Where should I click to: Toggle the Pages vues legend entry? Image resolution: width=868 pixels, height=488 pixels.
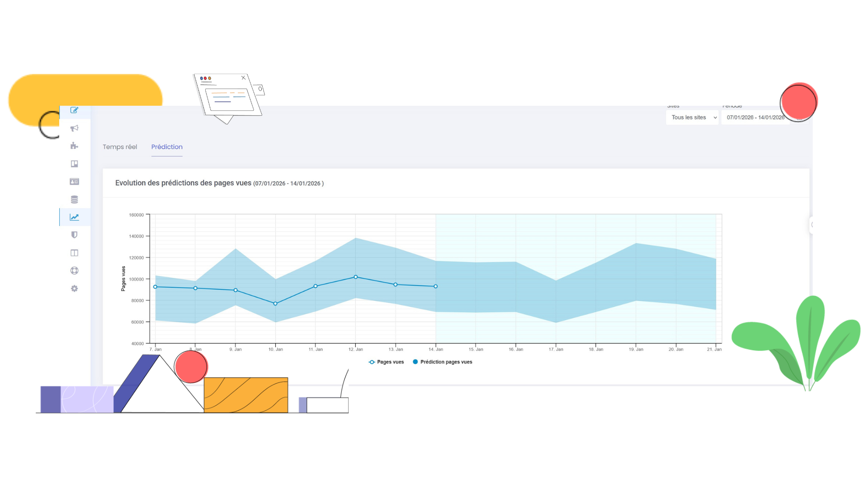[x=386, y=361]
